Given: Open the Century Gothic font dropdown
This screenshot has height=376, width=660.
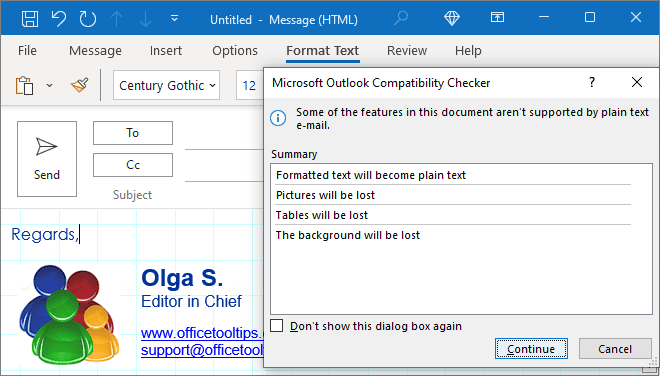Looking at the screenshot, I should pos(166,85).
